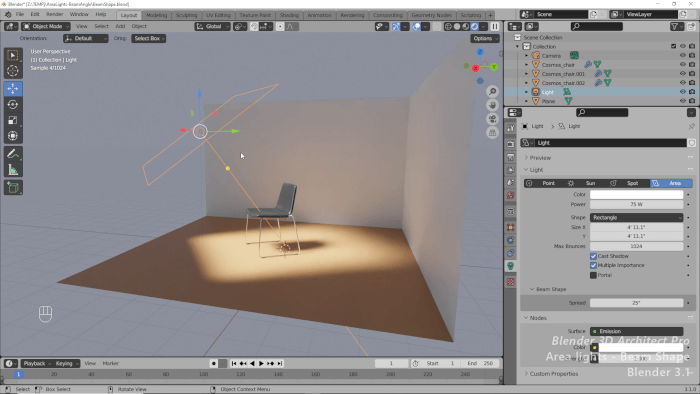Open Object properties tab icon
Screen dimensions: 700x394
click(511, 228)
